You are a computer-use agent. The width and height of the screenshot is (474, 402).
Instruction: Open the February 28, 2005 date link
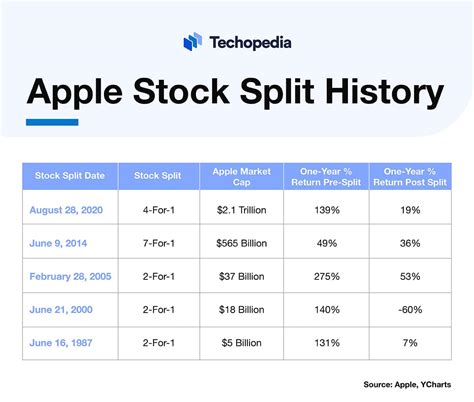(70, 276)
